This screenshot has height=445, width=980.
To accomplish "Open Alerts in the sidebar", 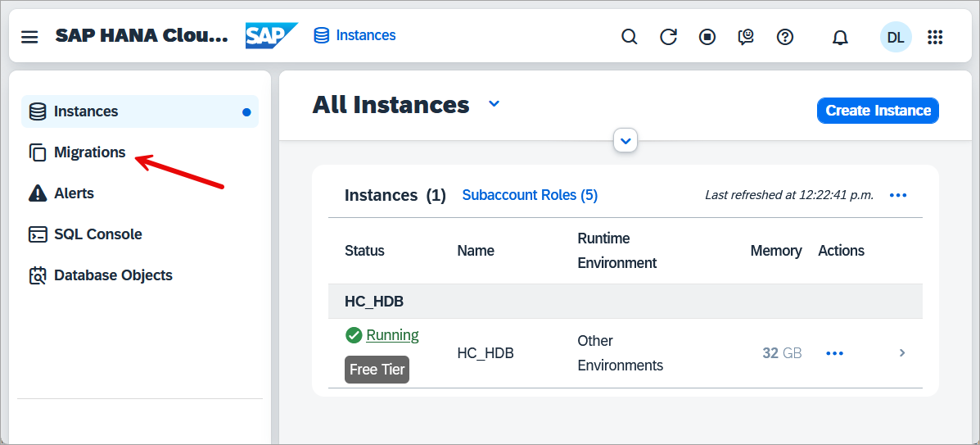I will (x=140, y=193).
